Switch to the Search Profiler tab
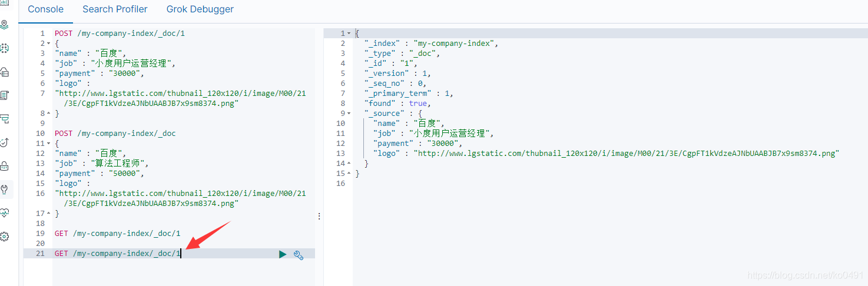 (115, 9)
